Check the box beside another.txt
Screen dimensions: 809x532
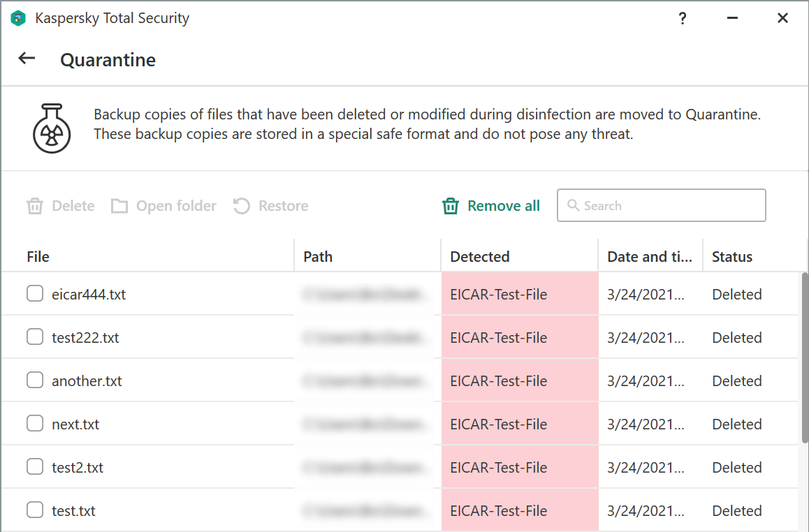pos(35,380)
